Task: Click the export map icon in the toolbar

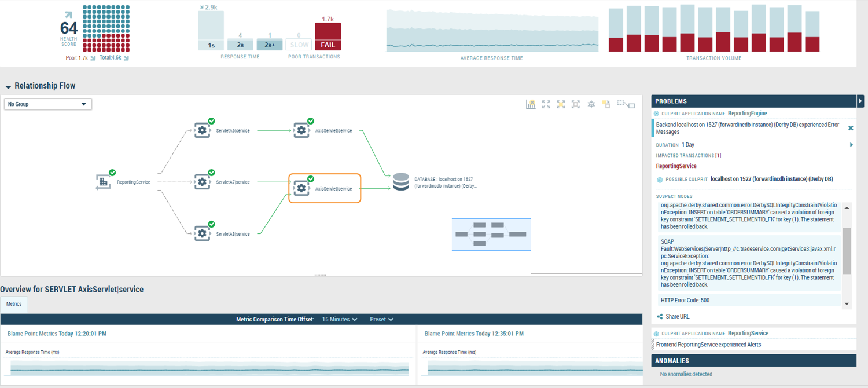Action: (x=606, y=104)
